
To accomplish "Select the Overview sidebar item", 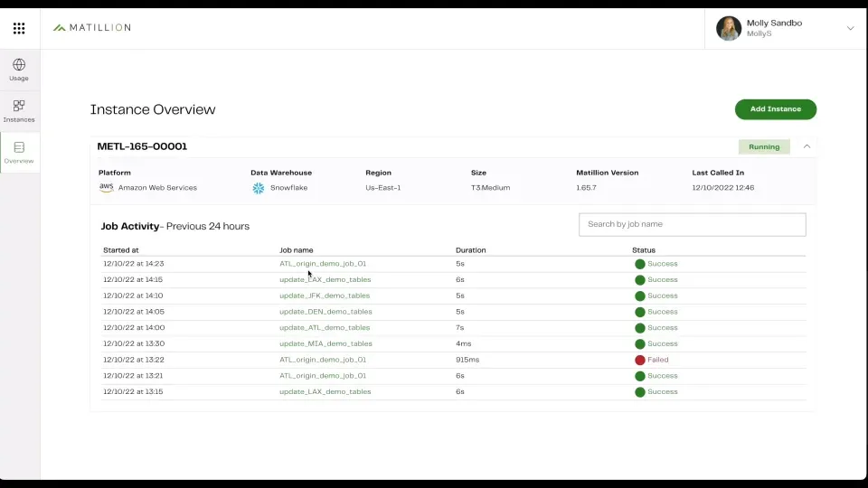I will [x=19, y=153].
